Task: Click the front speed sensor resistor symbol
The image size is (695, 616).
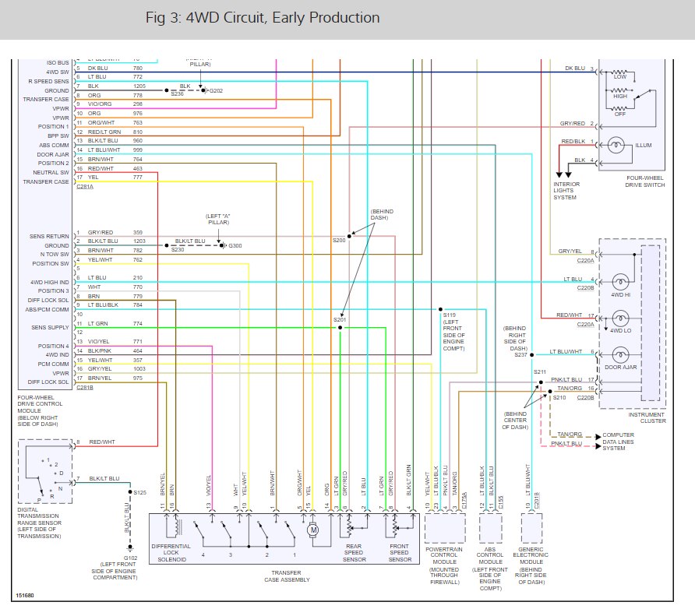Action: pos(395,526)
